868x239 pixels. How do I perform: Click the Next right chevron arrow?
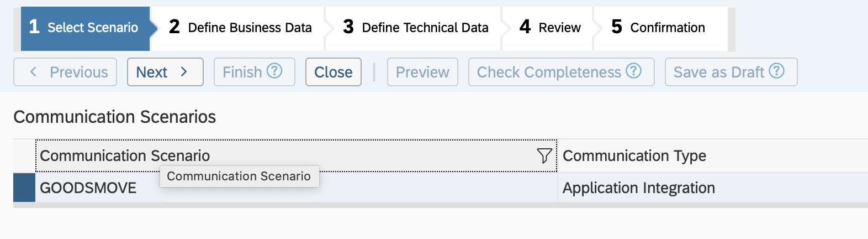pyautogui.click(x=184, y=72)
